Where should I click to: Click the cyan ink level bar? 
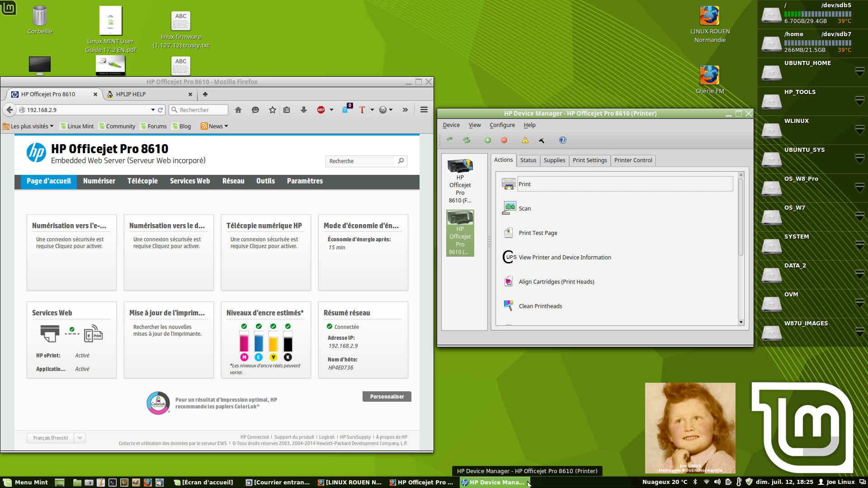pyautogui.click(x=259, y=341)
